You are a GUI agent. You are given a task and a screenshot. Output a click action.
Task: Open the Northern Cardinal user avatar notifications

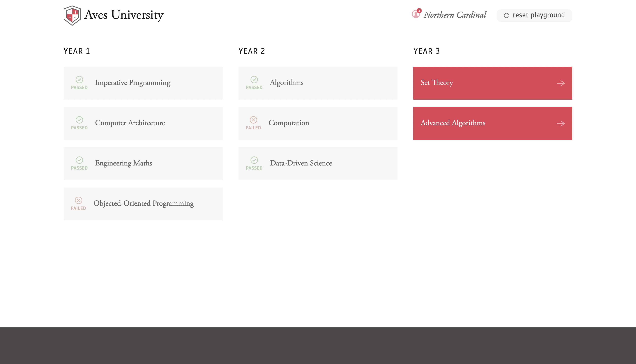coord(416,13)
